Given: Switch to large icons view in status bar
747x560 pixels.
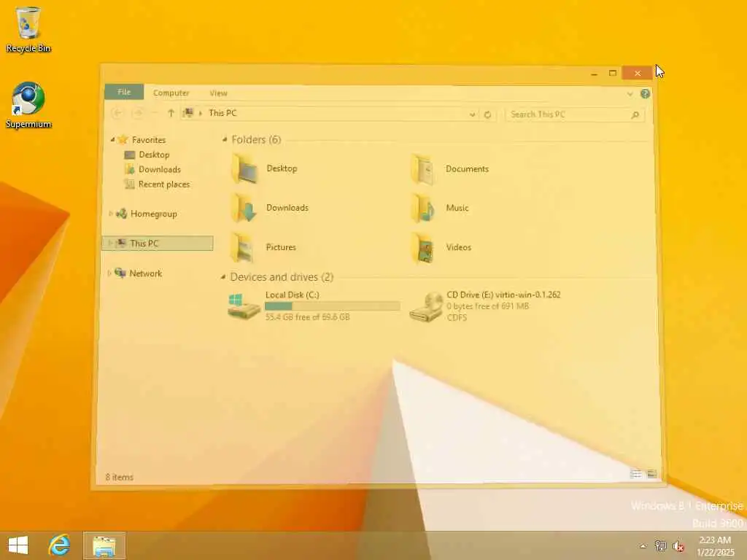Looking at the screenshot, I should click(x=651, y=474).
